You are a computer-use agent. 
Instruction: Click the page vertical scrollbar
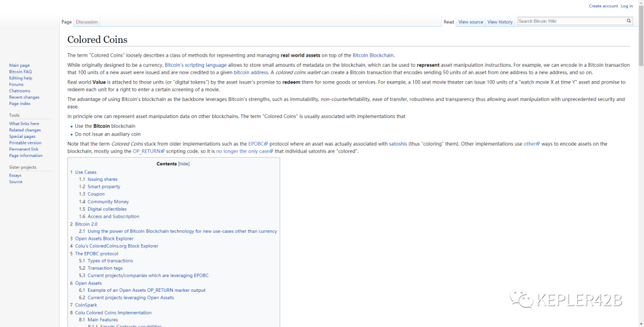pyautogui.click(x=640, y=179)
